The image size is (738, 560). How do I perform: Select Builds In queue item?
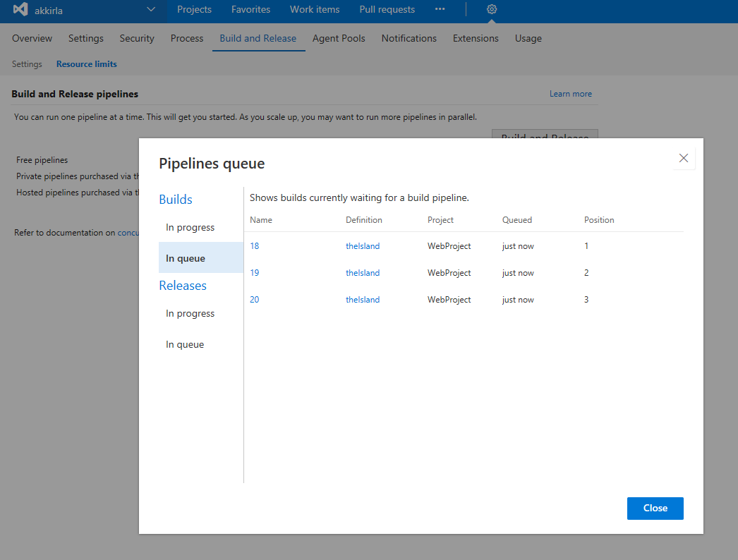click(201, 258)
